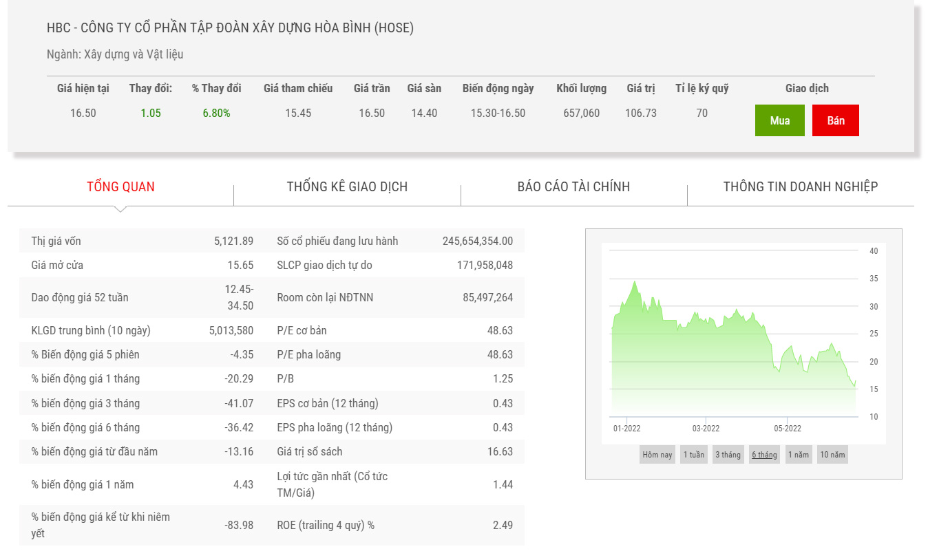Screen dimensions: 928x560
Task: Go to Thông tin doanh nghiệp tab
Action: tap(800, 186)
